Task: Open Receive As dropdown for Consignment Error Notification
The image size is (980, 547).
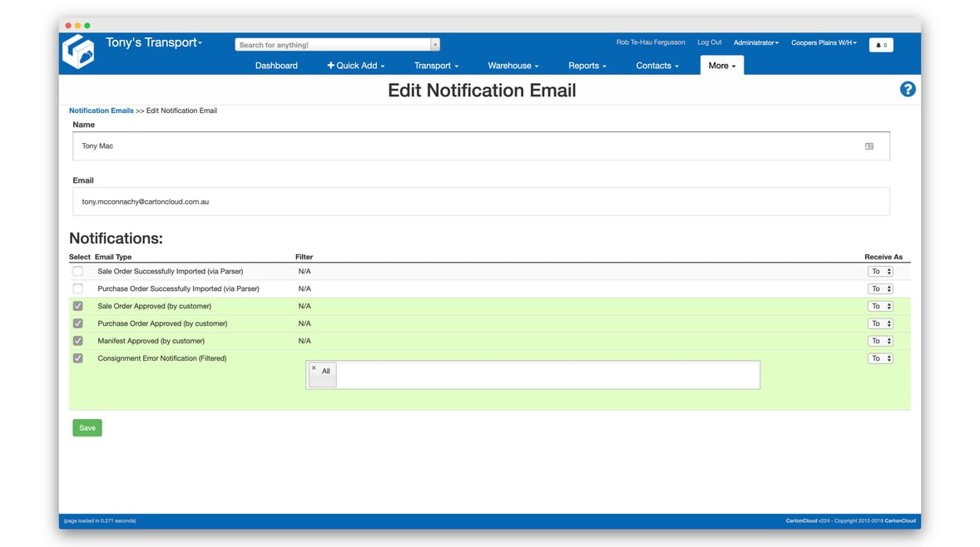Action: pyautogui.click(x=880, y=357)
